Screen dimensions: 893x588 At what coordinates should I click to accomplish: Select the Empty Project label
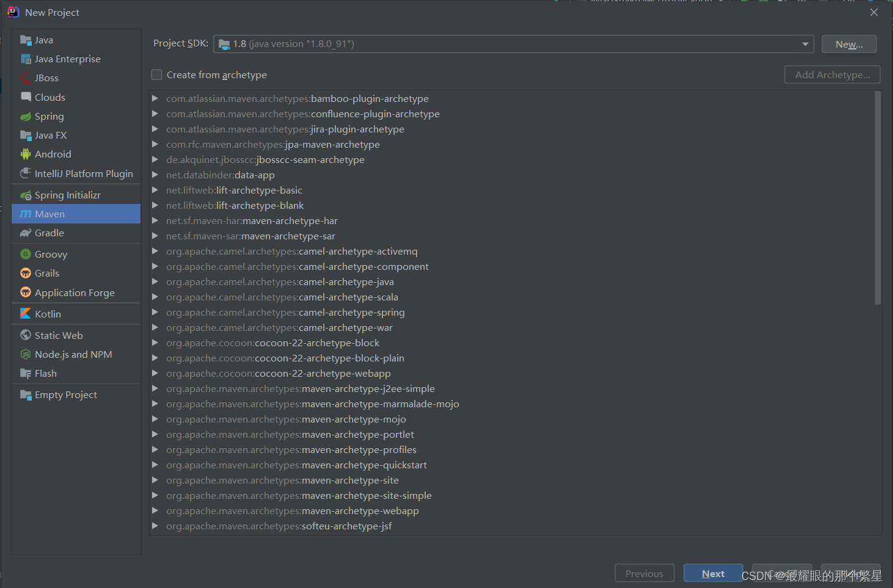click(x=65, y=395)
